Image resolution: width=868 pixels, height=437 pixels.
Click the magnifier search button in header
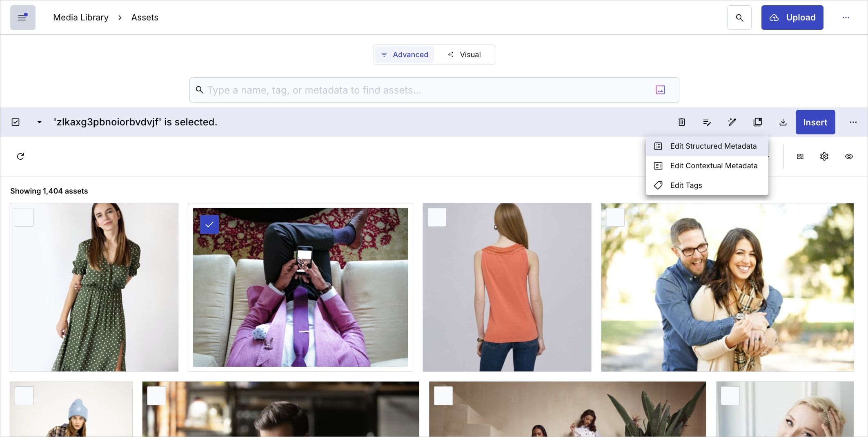(739, 18)
